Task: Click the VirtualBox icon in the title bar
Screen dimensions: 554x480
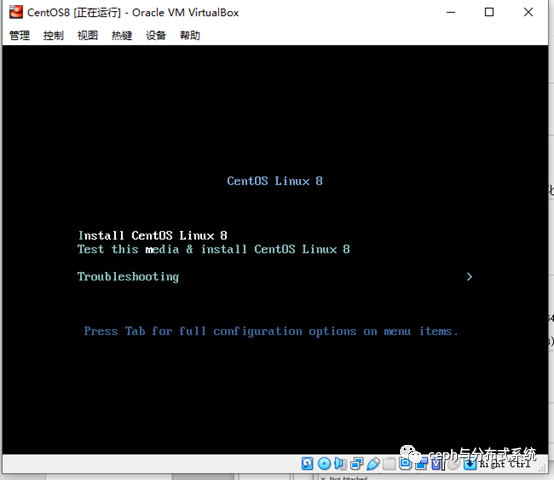Action: click(16, 12)
